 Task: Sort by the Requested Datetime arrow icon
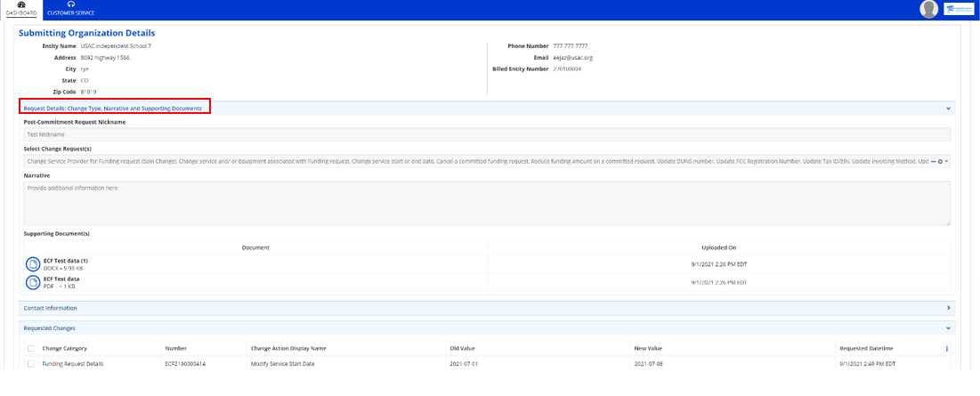pos(946,349)
